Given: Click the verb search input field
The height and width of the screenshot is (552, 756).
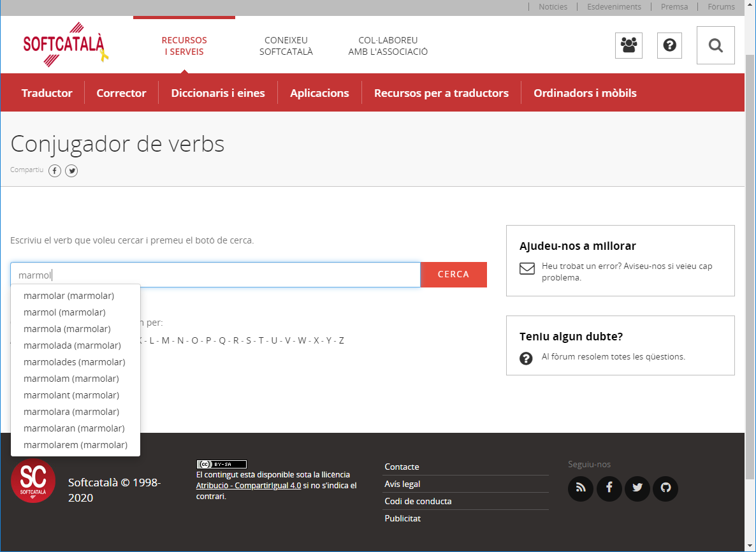Looking at the screenshot, I should click(215, 275).
